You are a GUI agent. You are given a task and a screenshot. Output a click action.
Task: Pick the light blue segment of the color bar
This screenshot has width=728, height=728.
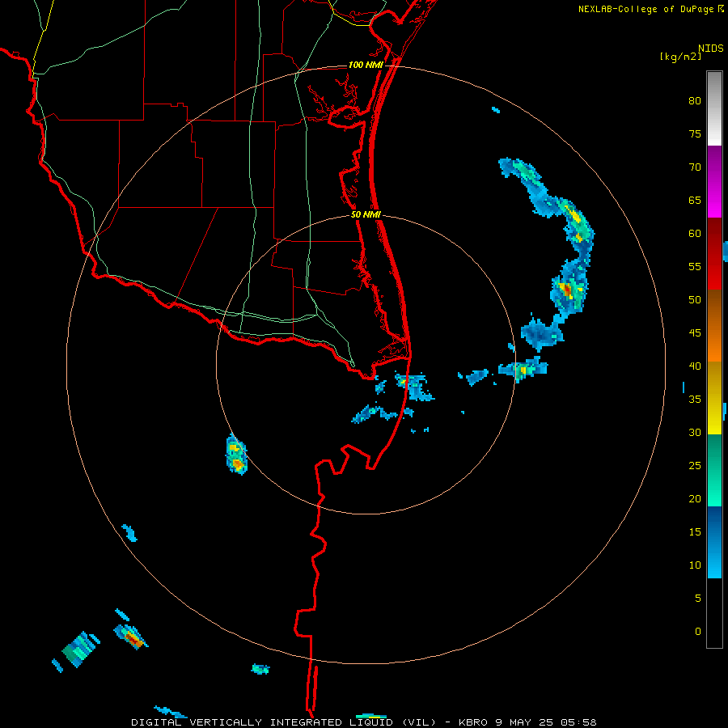[714, 542]
